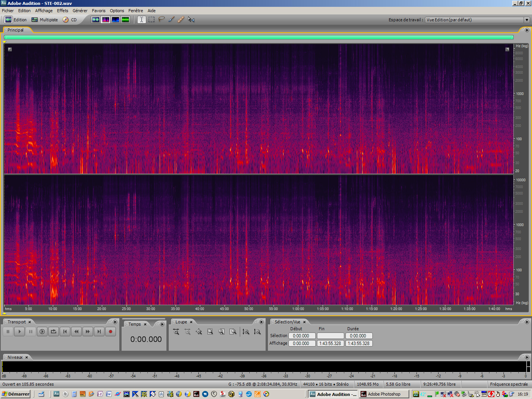The width and height of the screenshot is (532, 399).
Task: Click the record button in Transport
Action: [x=111, y=332]
